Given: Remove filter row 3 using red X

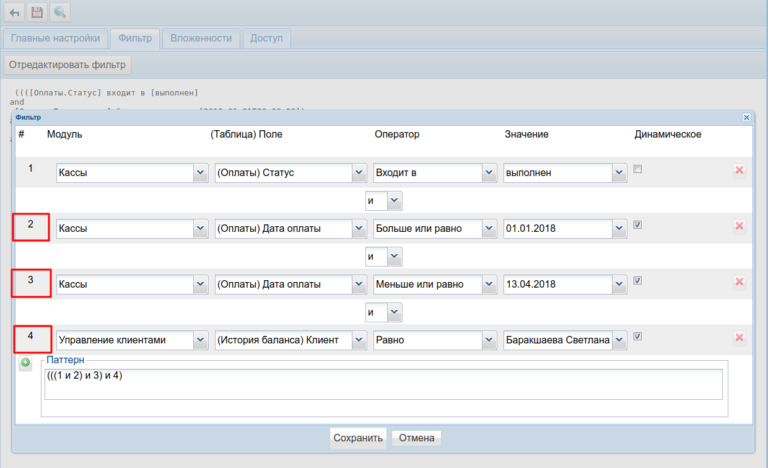Looking at the screenshot, I should pyautogui.click(x=739, y=283).
